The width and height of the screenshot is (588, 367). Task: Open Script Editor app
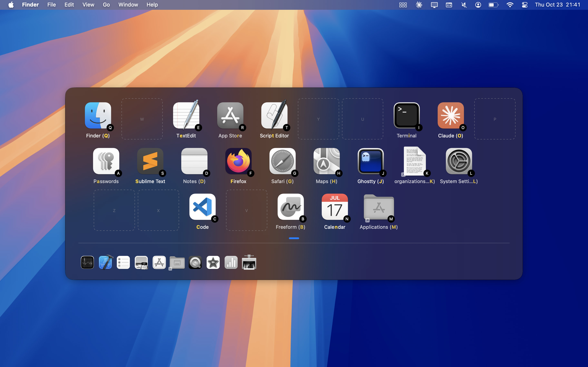(x=274, y=116)
